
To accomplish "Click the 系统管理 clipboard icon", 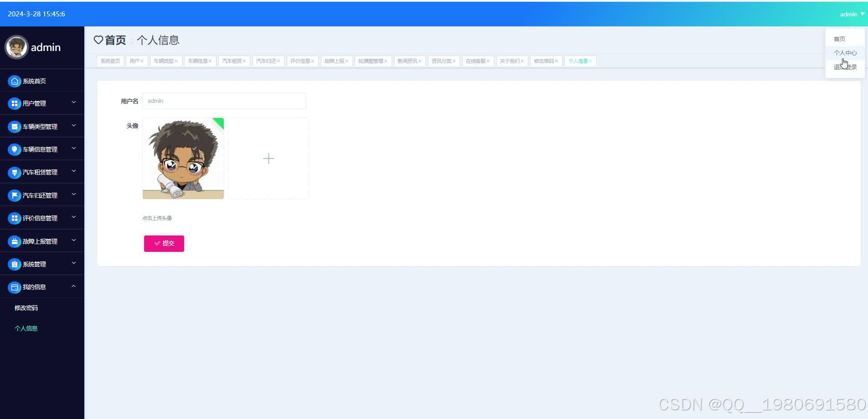I will [x=15, y=264].
